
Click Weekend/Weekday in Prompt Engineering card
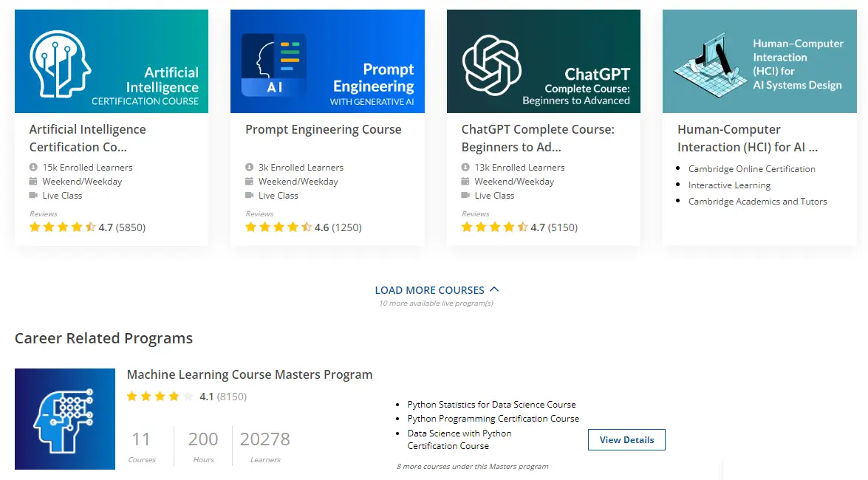click(x=298, y=182)
